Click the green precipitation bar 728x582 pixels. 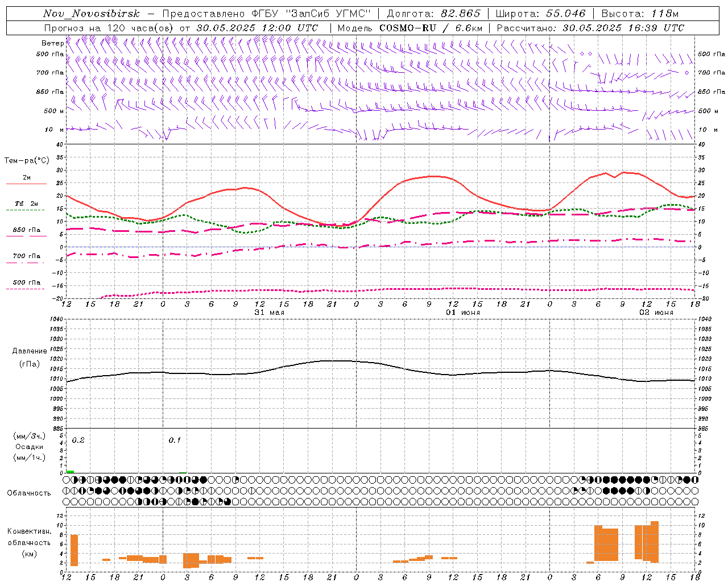(x=70, y=471)
